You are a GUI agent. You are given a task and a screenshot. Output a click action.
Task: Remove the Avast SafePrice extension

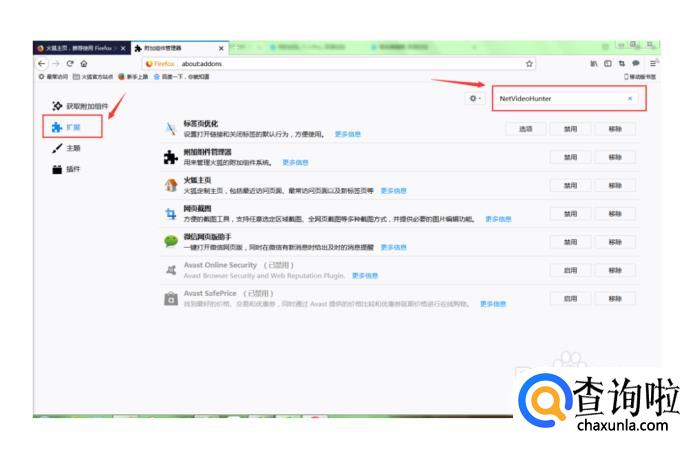point(615,299)
